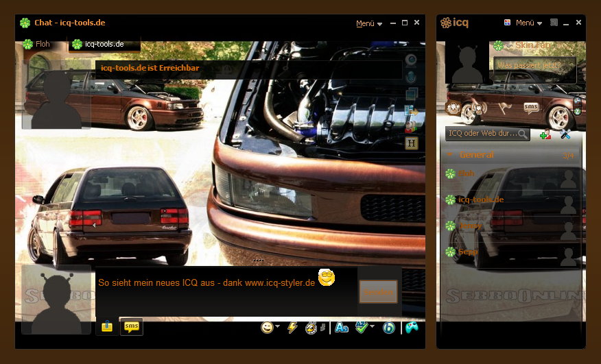
Task: Click the grinning smiley in typed message
Action: 327,278
